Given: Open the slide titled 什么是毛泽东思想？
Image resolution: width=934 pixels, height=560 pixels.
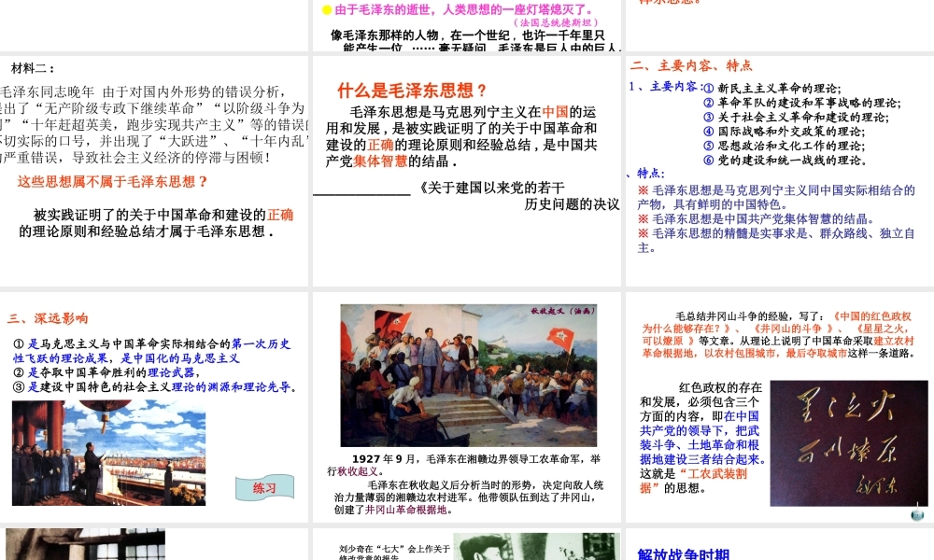Looking at the screenshot, I should tap(412, 91).
